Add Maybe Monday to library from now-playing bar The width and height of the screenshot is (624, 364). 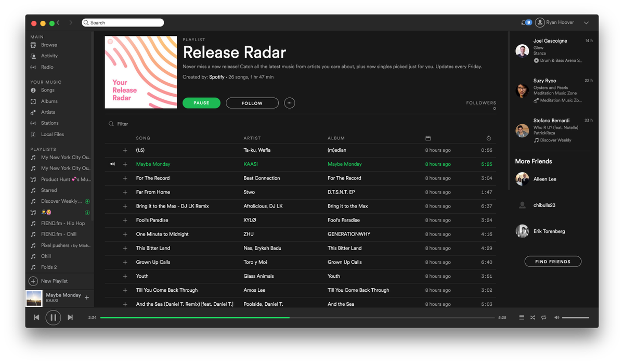(87, 297)
